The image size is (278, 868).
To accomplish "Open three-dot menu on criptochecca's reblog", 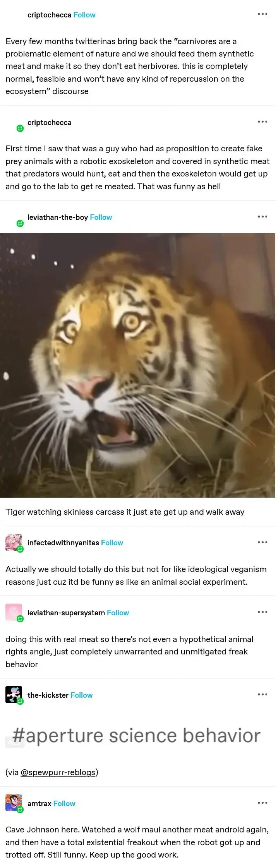I will click(263, 122).
